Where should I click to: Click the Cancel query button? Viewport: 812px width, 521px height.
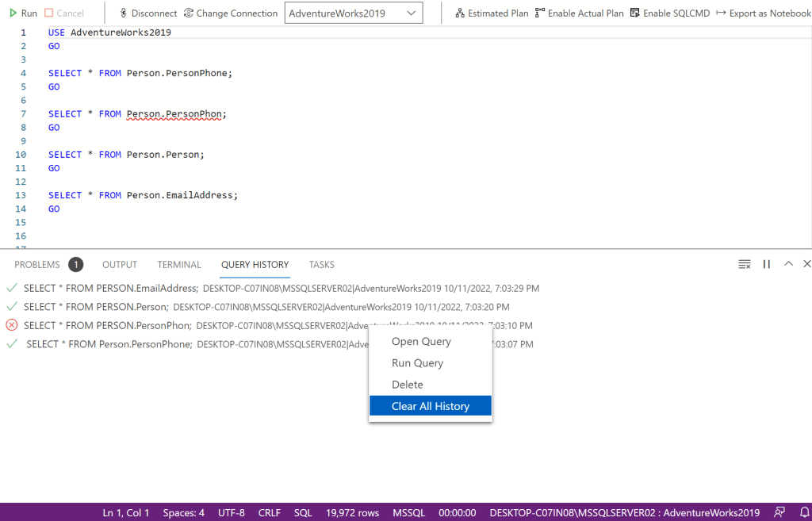coord(64,13)
